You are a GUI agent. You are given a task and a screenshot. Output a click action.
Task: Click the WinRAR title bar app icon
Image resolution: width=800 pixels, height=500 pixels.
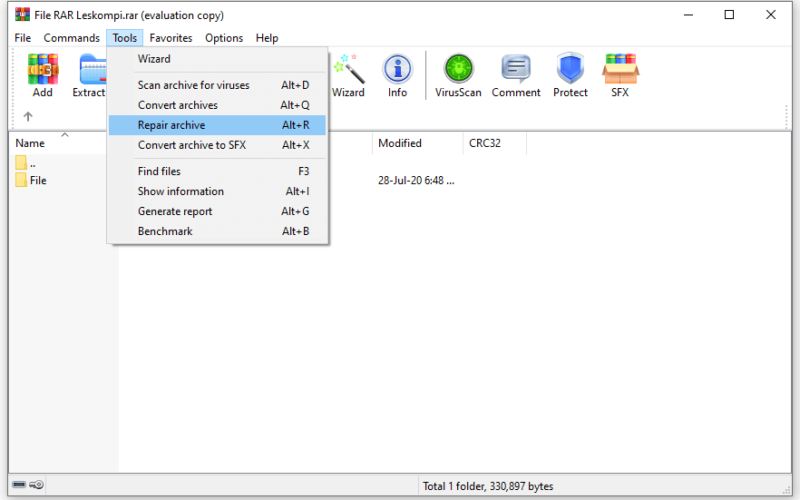[x=22, y=15]
